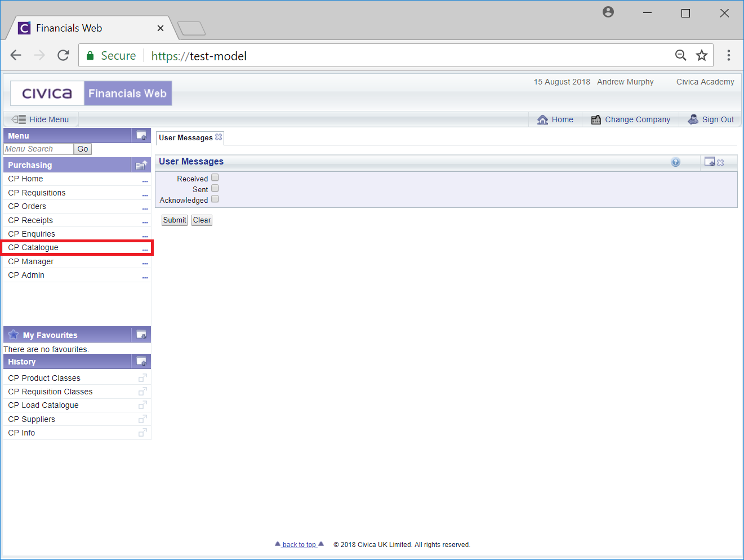Expand CP Orders submenu dots

point(145,209)
